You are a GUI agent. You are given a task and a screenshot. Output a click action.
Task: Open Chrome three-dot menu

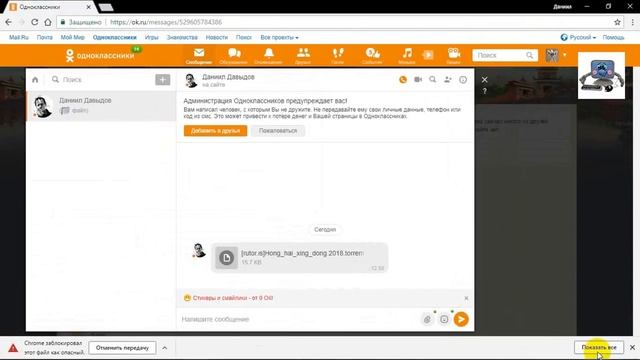click(x=632, y=22)
